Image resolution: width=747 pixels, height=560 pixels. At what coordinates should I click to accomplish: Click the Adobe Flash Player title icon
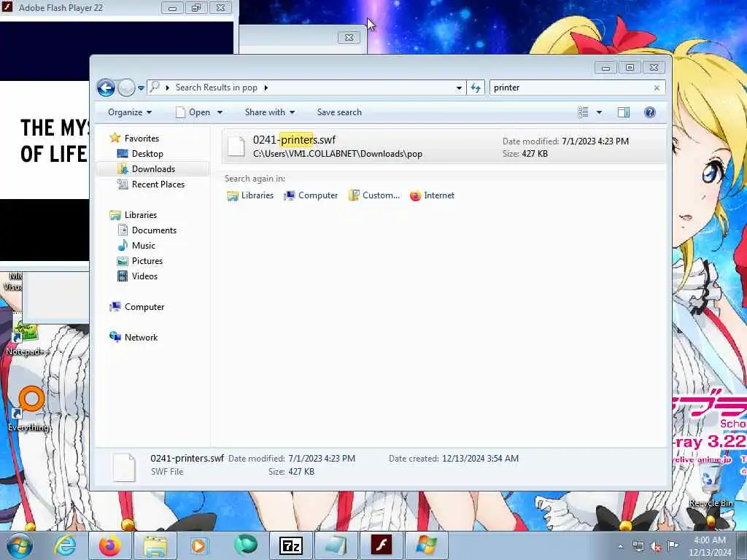(x=7, y=7)
